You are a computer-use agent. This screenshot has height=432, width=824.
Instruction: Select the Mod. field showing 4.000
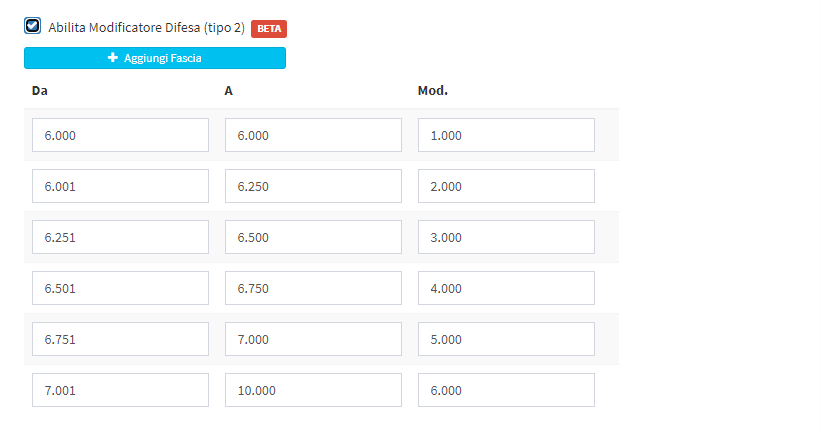tap(506, 288)
